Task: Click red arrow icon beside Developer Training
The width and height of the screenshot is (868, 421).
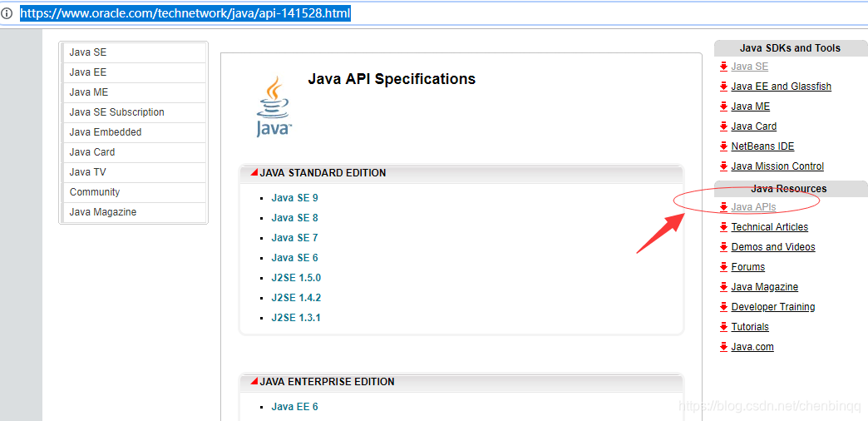Action: (x=723, y=307)
